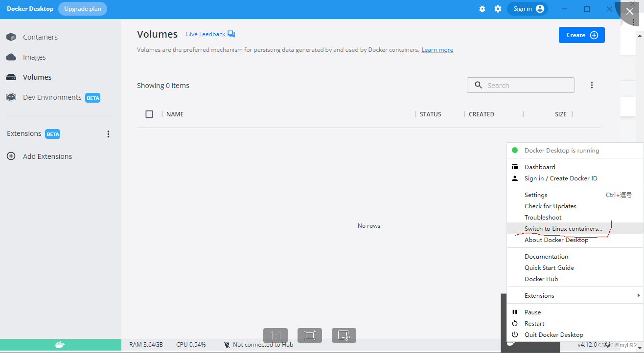Open Settings from tray menu
Screen dimensions: 644x353
pos(575,195)
